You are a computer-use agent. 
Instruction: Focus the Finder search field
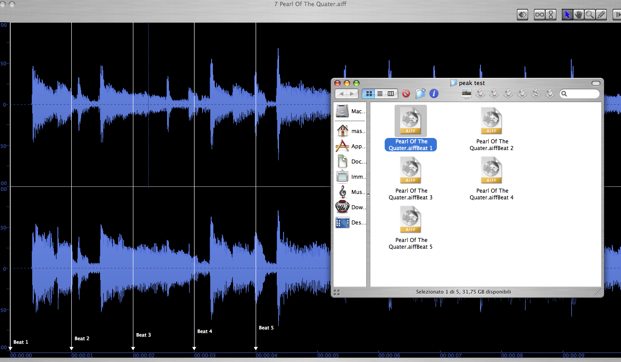click(579, 93)
